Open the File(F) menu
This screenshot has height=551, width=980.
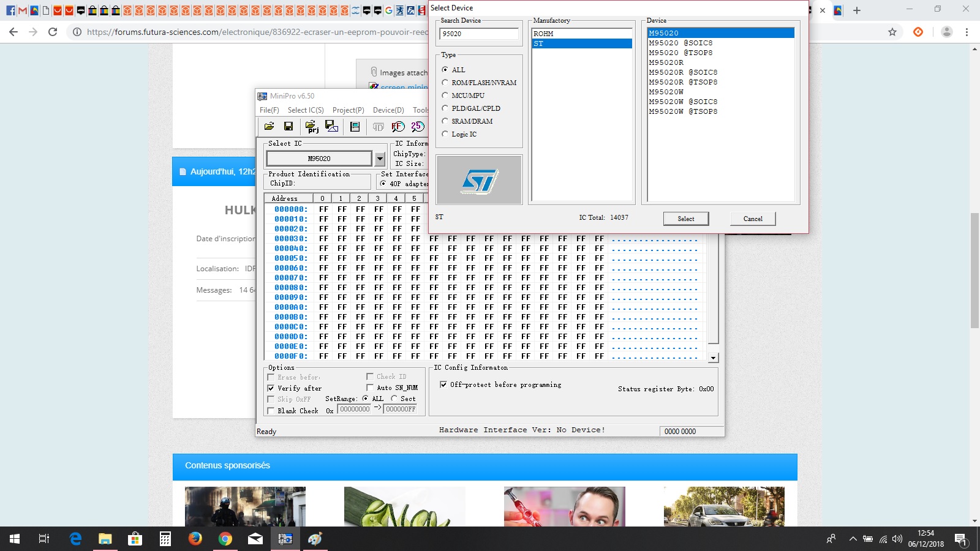(269, 110)
